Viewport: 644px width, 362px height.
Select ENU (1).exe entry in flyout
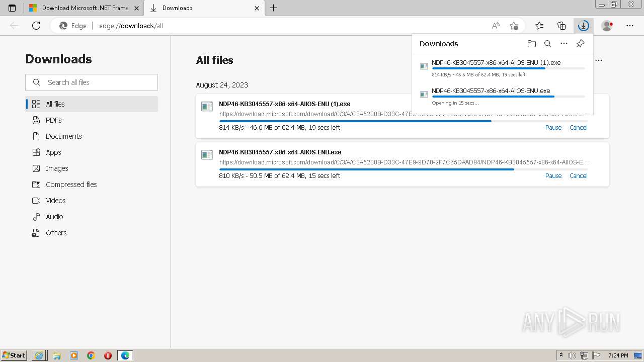(503, 68)
